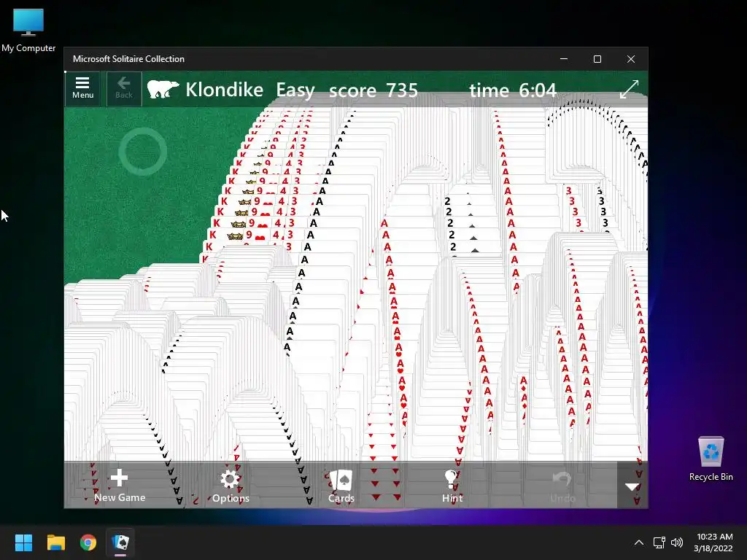Maximize the Solitaire window
Viewport: 747px width, 560px height.
(x=597, y=59)
